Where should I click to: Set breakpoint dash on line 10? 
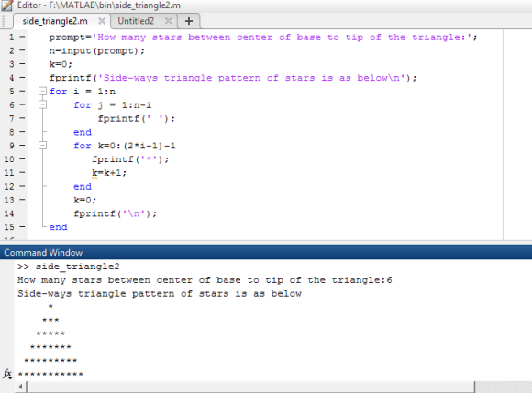tap(22, 158)
